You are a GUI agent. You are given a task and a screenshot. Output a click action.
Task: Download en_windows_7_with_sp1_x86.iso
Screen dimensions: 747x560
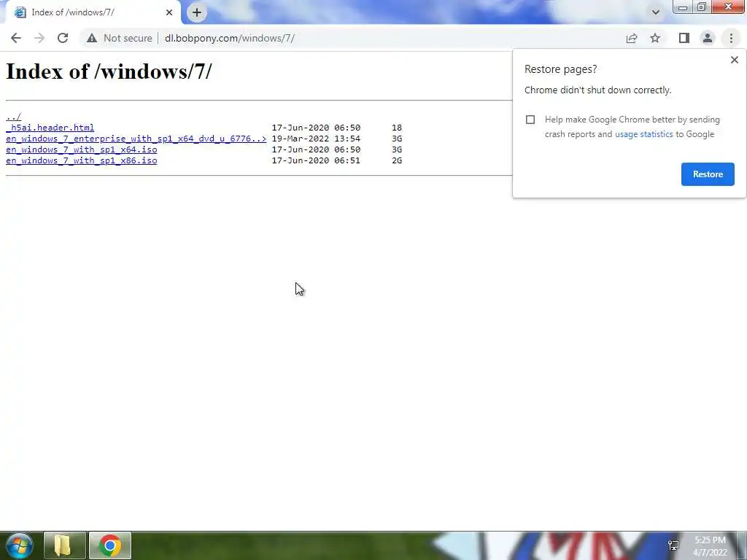point(82,160)
